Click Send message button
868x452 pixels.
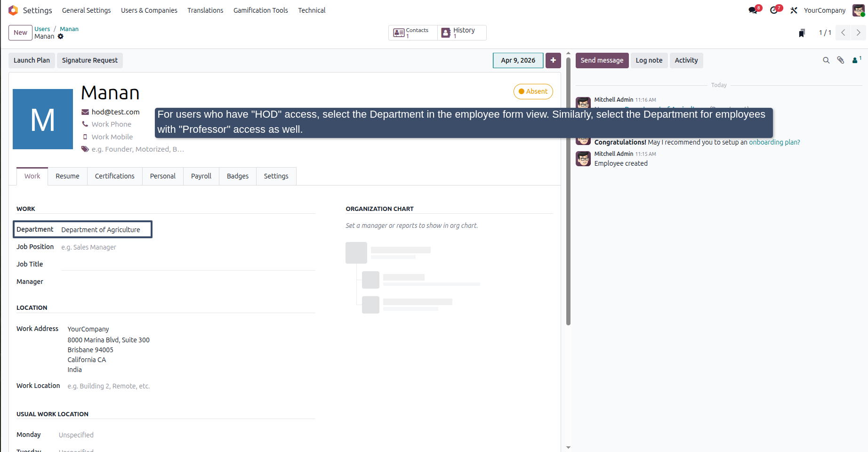(x=602, y=60)
